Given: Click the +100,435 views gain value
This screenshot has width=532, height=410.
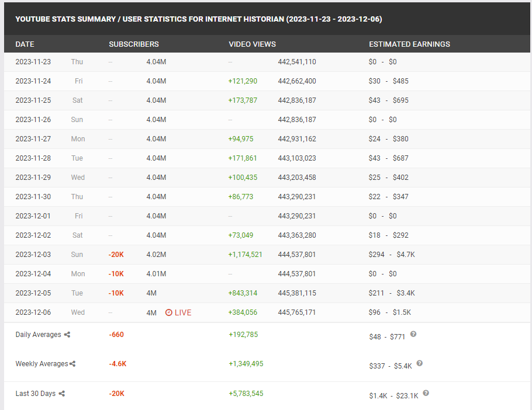Looking at the screenshot, I should (x=243, y=178).
